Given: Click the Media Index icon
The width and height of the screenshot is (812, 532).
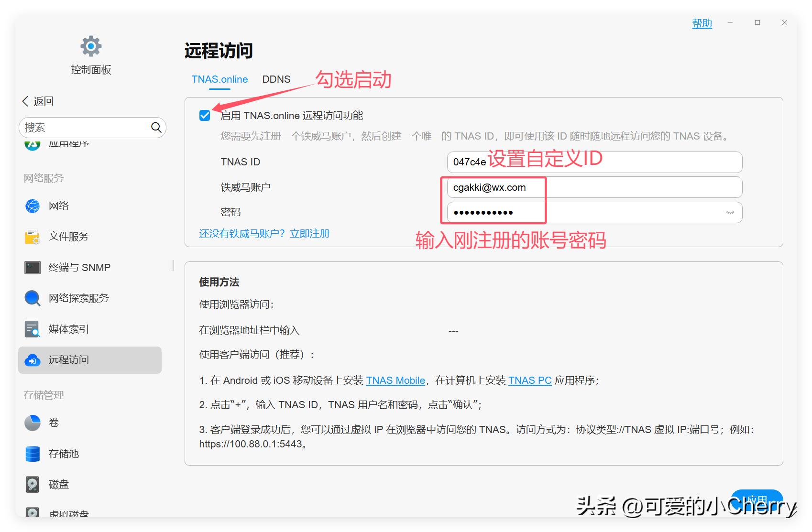Looking at the screenshot, I should 33,329.
